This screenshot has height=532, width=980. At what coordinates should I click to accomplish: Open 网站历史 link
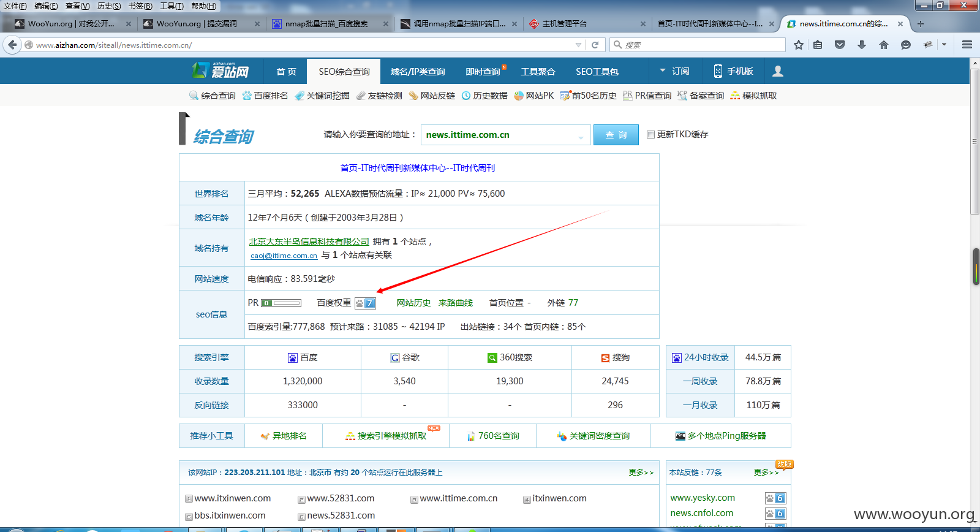coord(413,303)
